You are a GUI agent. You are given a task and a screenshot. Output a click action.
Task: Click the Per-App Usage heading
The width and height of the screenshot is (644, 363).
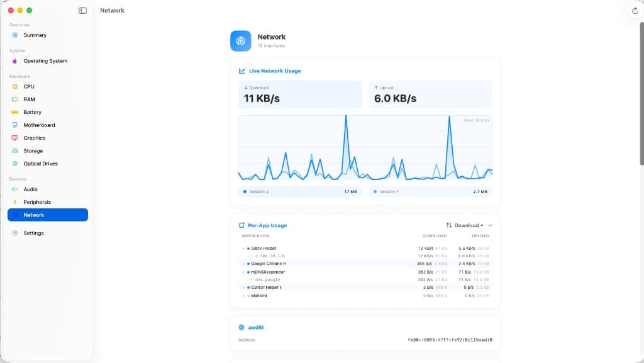(x=267, y=225)
